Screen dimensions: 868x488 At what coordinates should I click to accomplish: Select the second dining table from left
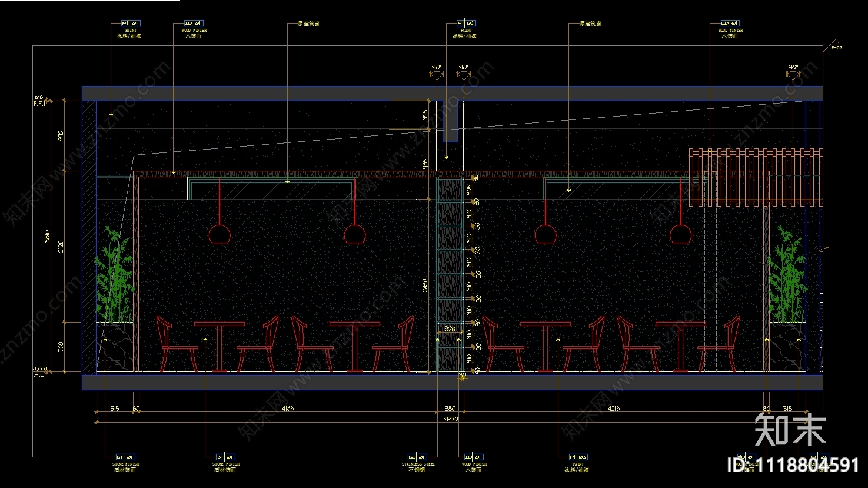click(355, 347)
